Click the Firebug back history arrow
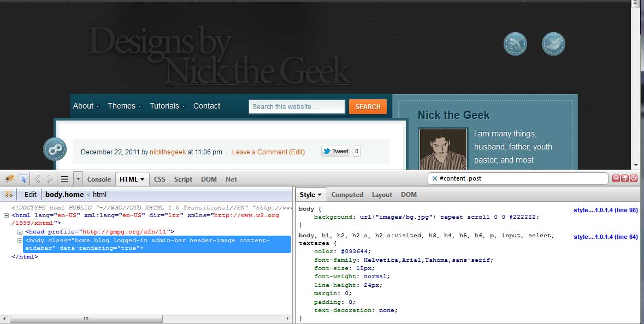This screenshot has width=644, height=324. pyautogui.click(x=38, y=179)
